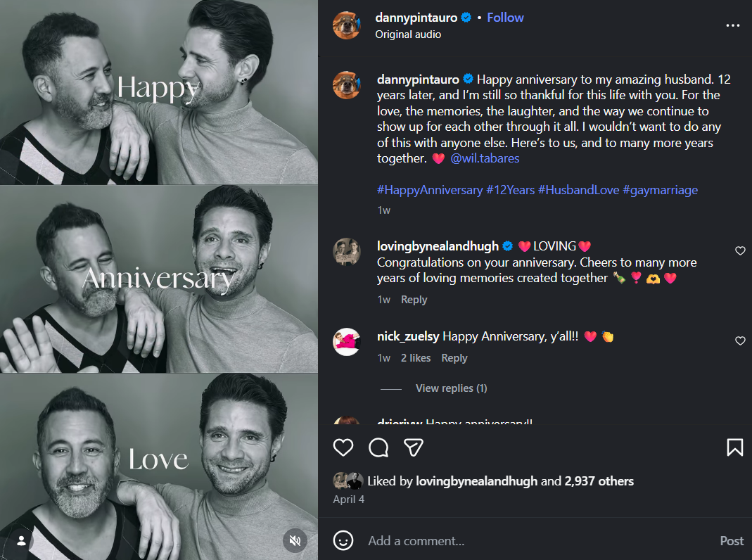This screenshot has width=752, height=560.
Task: Click the Add a comment field
Action: click(x=528, y=540)
